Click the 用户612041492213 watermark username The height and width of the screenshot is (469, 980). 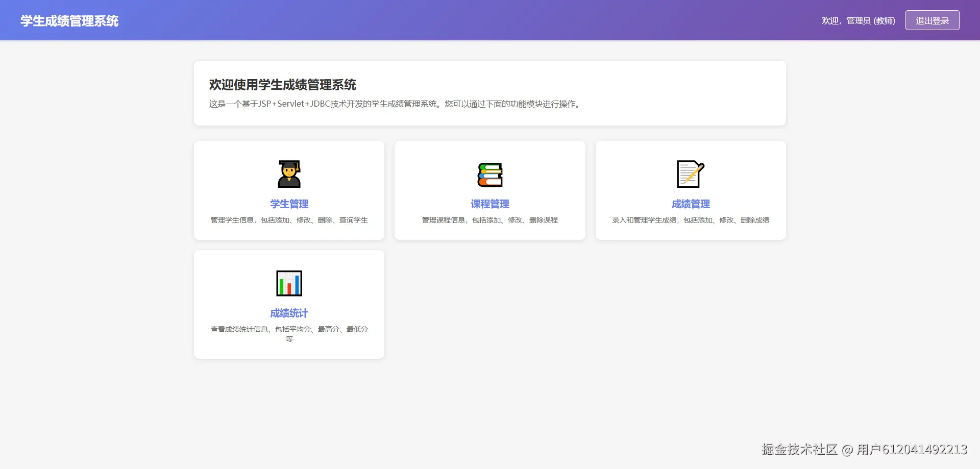point(912,450)
